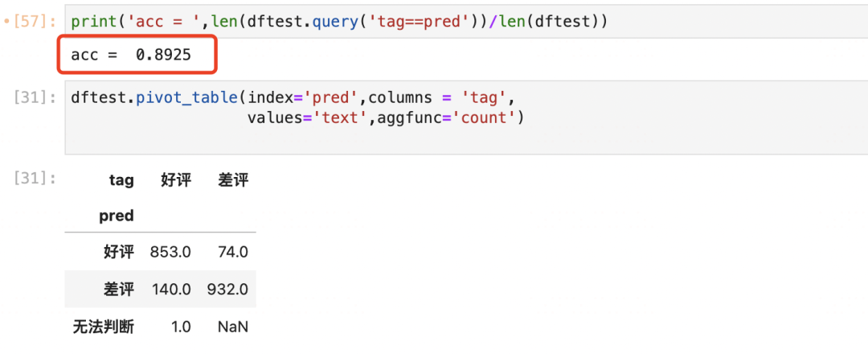
Task: Click the 好评 column header
Action: pyautogui.click(x=176, y=180)
